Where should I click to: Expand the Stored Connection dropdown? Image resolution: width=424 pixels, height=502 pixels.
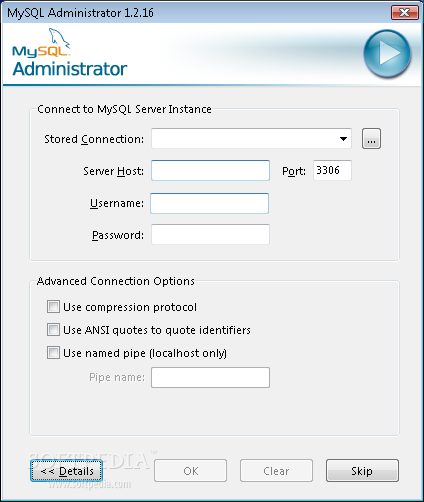coord(343,139)
